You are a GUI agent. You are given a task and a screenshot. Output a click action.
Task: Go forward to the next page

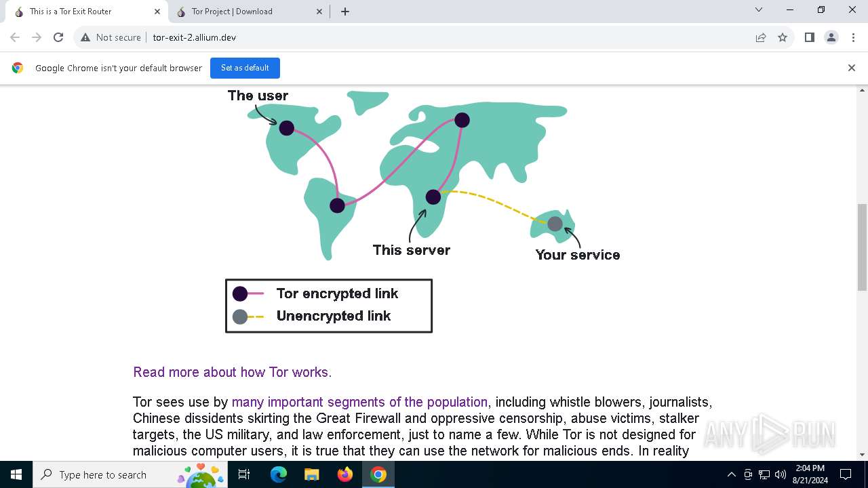(x=37, y=37)
